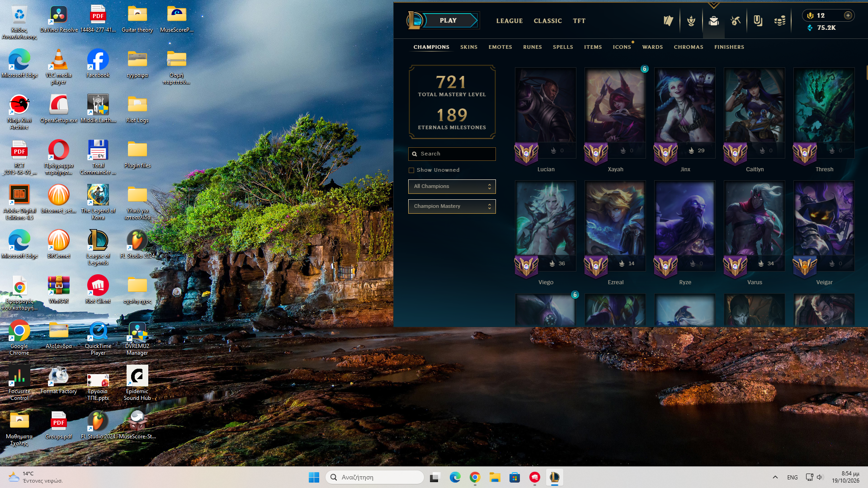Screen dimensions: 868x488
Task: Open the Your Shop icon next to Loot
Action: coord(758,21)
